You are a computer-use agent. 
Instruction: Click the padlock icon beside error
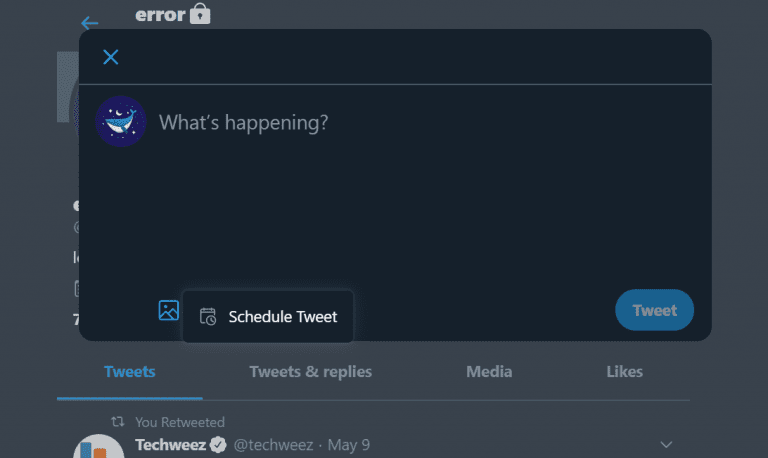pos(200,13)
